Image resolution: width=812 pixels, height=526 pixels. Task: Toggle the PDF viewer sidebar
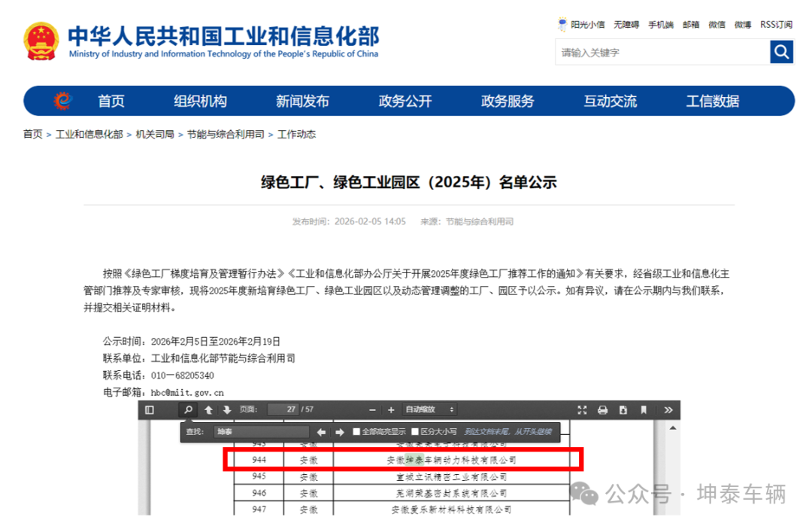(150, 409)
